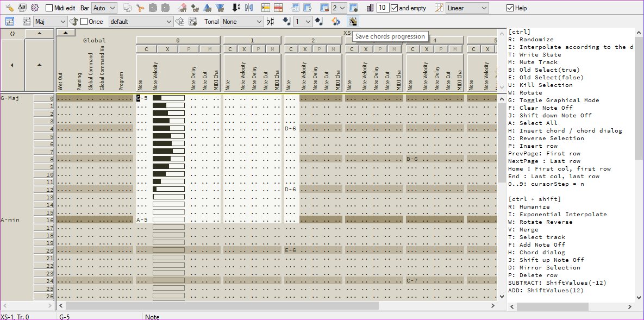The image size is (644, 320).
Task: Click the interpolation curve icon
Action: [439, 8]
